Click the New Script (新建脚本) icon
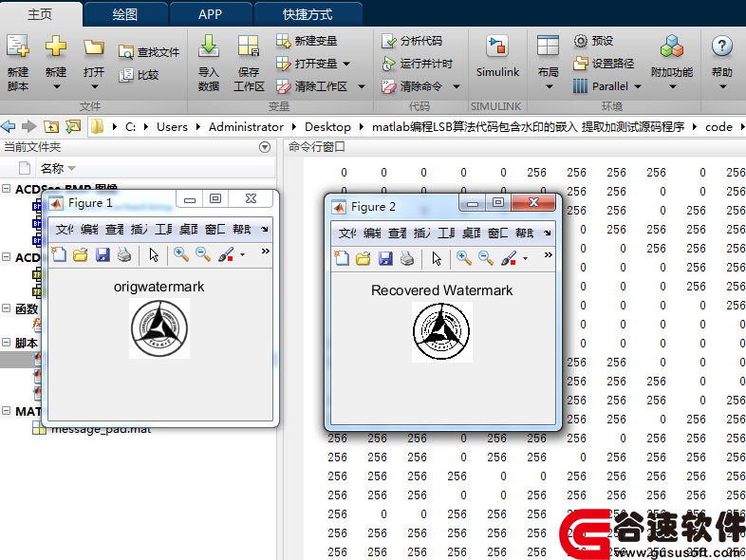The image size is (746, 560). point(18,47)
